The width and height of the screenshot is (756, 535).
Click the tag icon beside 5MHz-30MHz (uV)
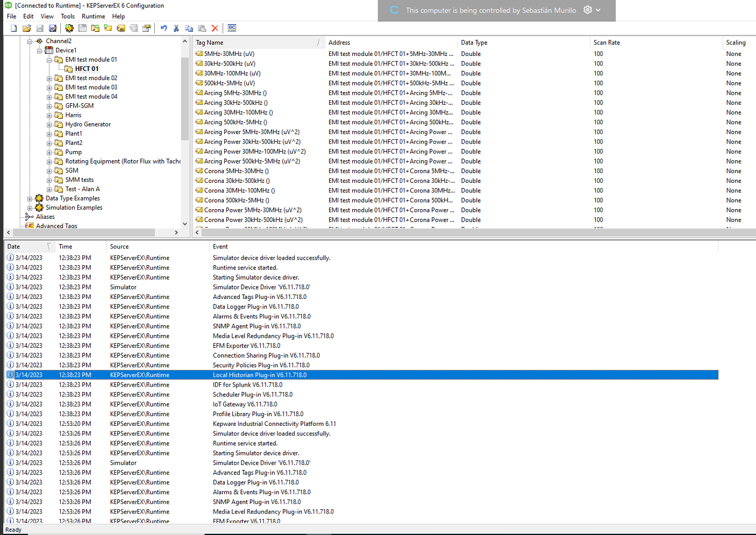(x=199, y=54)
